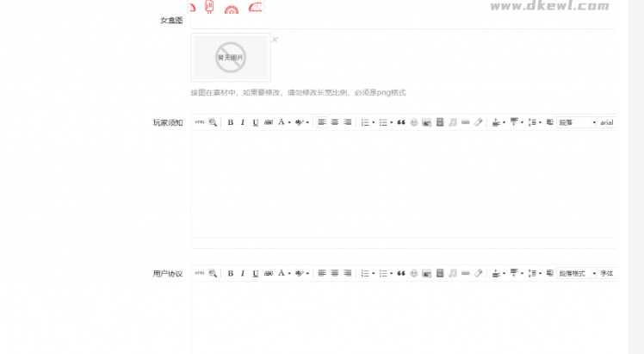The image size is (644, 354).
Task: Apply strikethrough in 用户协议 editor
Action: [269, 273]
